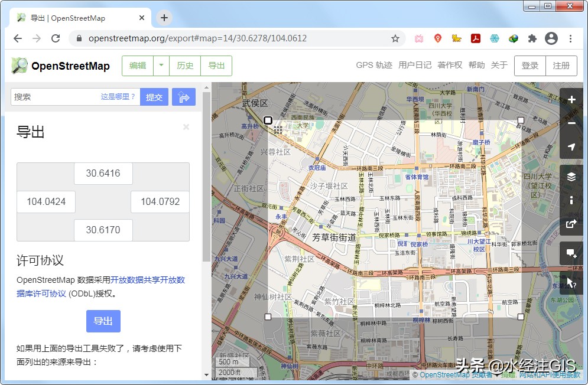
Task: Select the bottom-left export area handle
Action: click(268, 317)
